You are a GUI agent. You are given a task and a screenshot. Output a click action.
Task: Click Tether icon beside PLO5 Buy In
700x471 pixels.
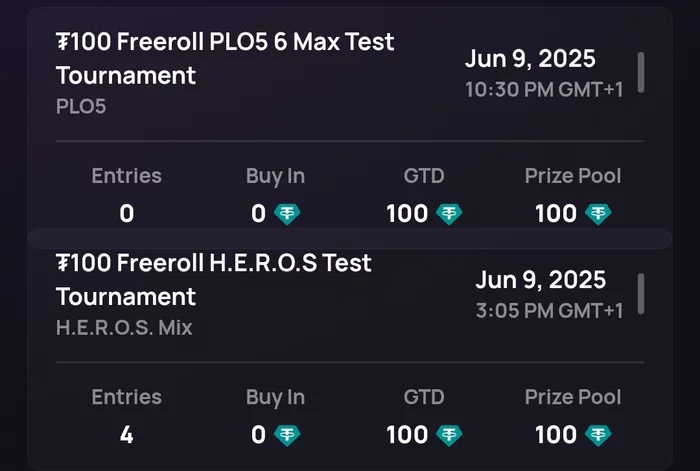click(x=287, y=214)
